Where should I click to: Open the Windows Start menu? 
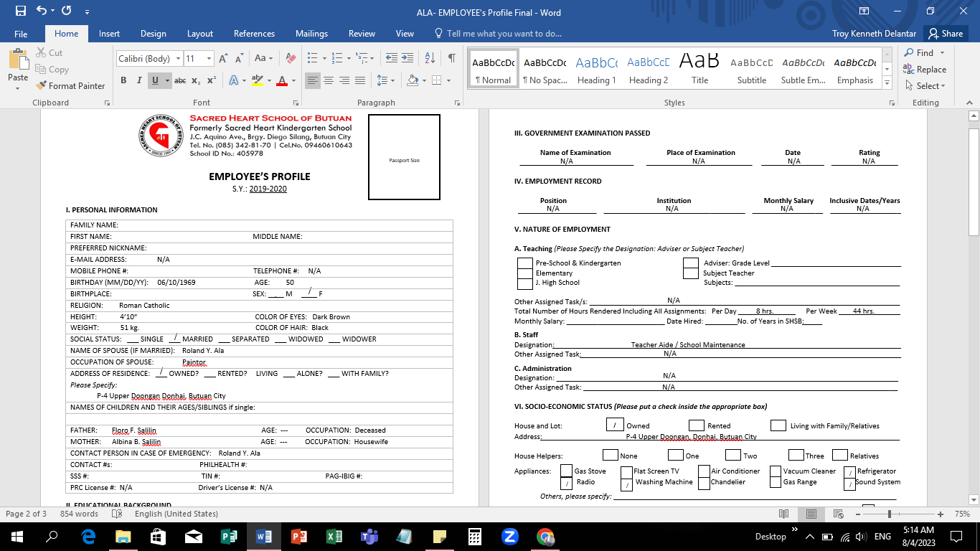click(17, 537)
